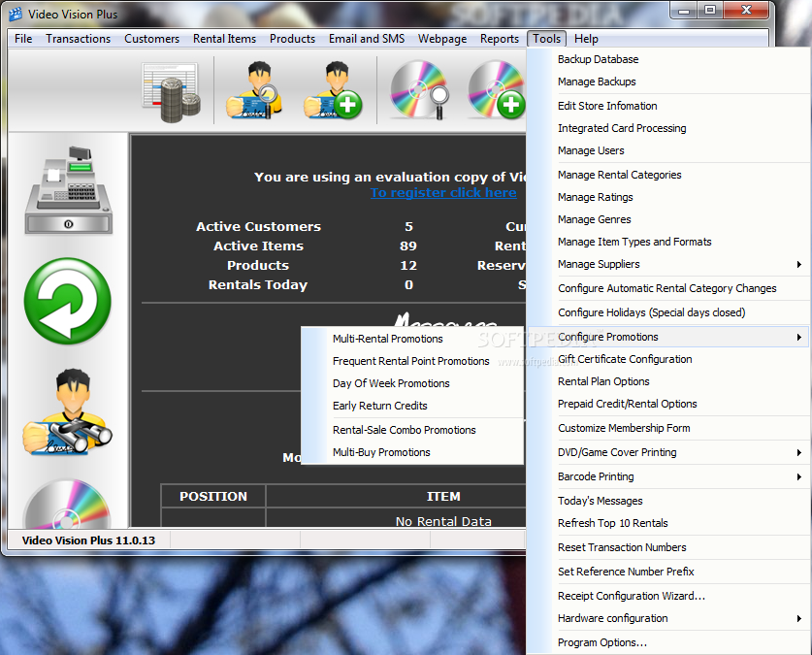812x655 pixels.
Task: Choose Multi-Rental Promotions
Action: [412, 340]
